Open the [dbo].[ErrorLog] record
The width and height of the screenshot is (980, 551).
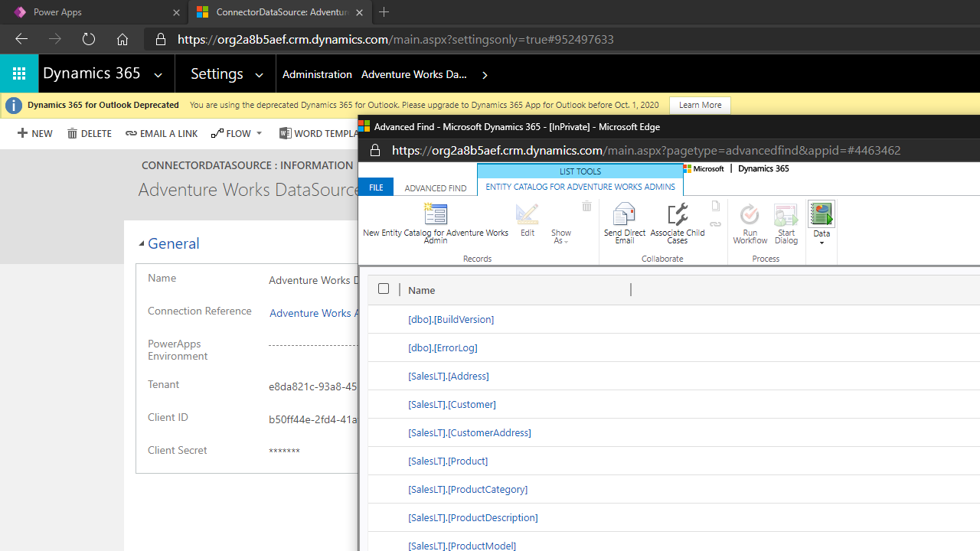pyautogui.click(x=443, y=347)
